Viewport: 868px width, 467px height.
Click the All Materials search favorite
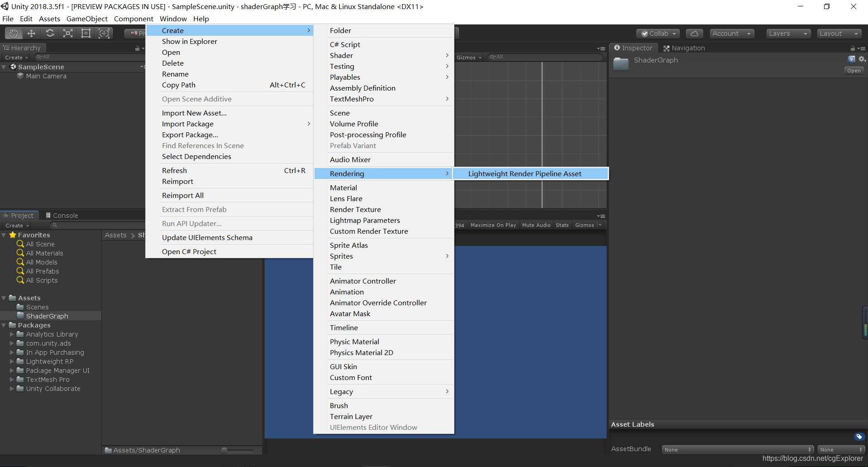[40, 253]
